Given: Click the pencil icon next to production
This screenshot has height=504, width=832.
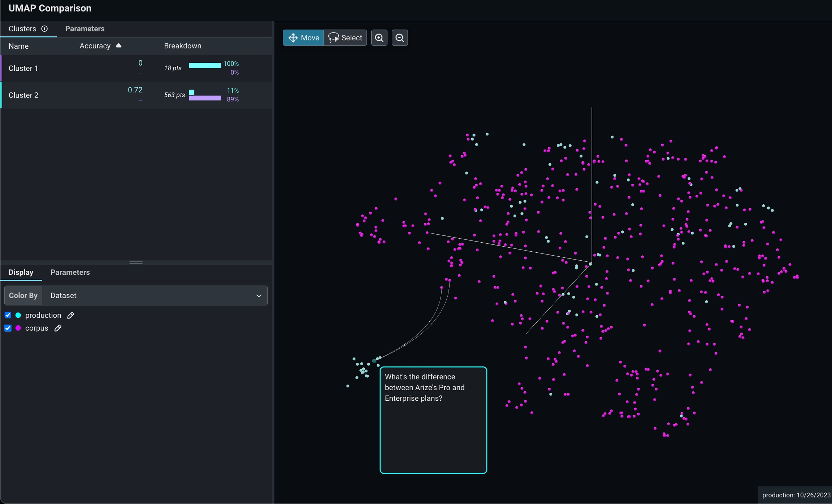Looking at the screenshot, I should point(71,316).
